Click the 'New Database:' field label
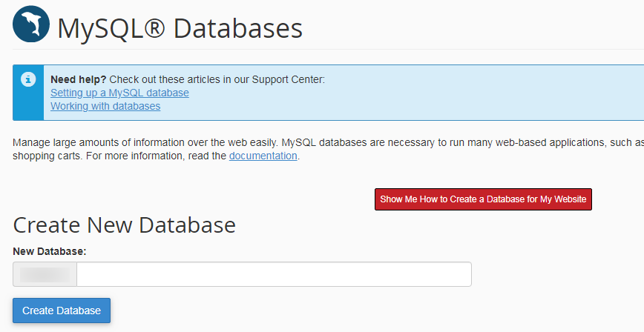 [x=50, y=251]
